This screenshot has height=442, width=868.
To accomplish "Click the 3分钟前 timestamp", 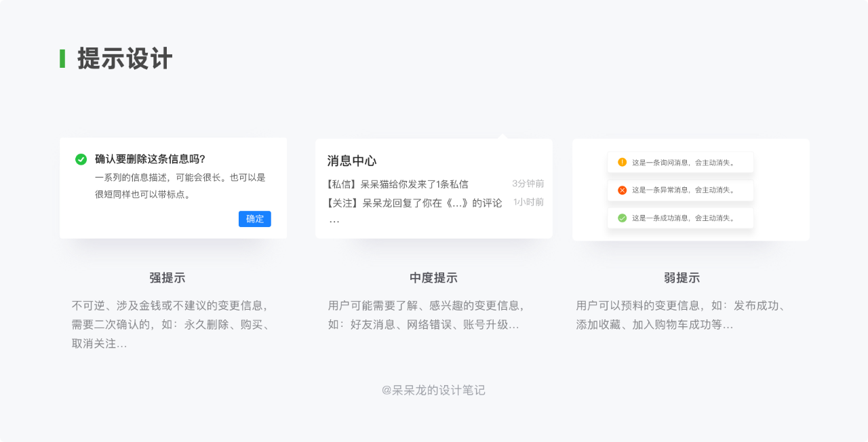I will click(528, 184).
